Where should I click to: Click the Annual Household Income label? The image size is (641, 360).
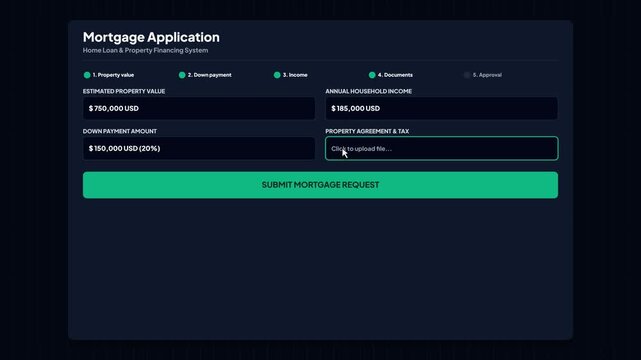point(368,91)
